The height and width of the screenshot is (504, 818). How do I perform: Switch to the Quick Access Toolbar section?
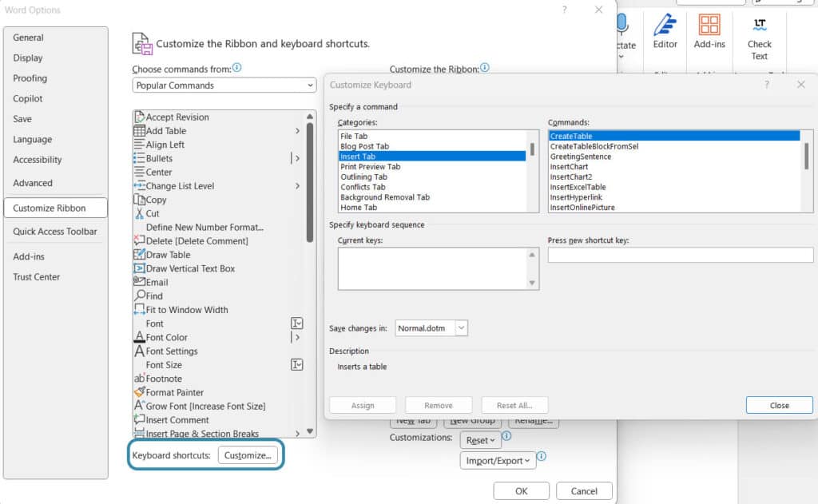(55, 232)
